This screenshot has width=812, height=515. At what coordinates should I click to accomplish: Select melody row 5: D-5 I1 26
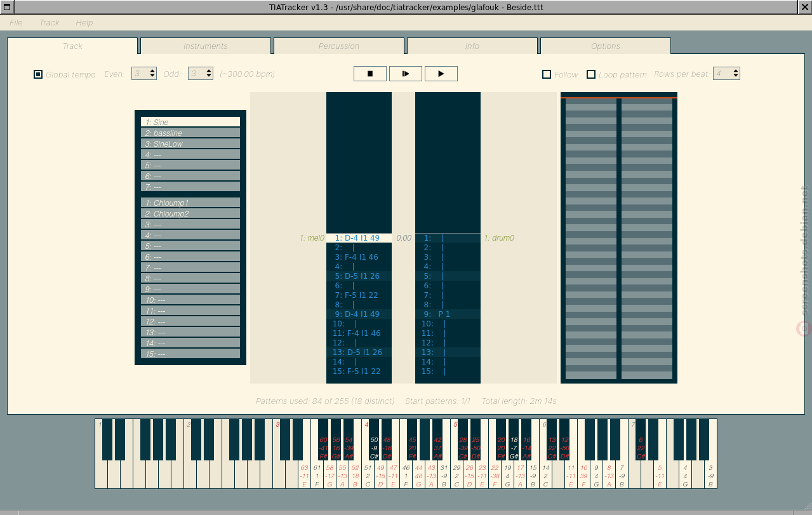359,276
